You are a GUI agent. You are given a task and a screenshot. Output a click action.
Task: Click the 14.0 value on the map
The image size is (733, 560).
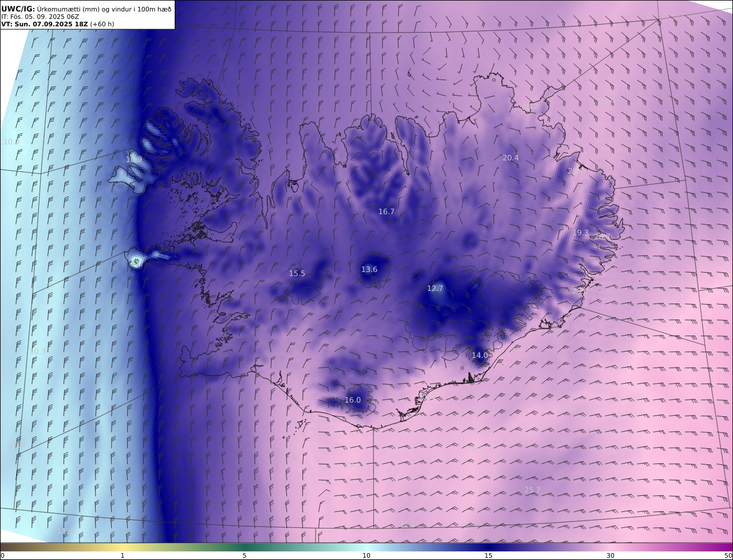coord(479,356)
